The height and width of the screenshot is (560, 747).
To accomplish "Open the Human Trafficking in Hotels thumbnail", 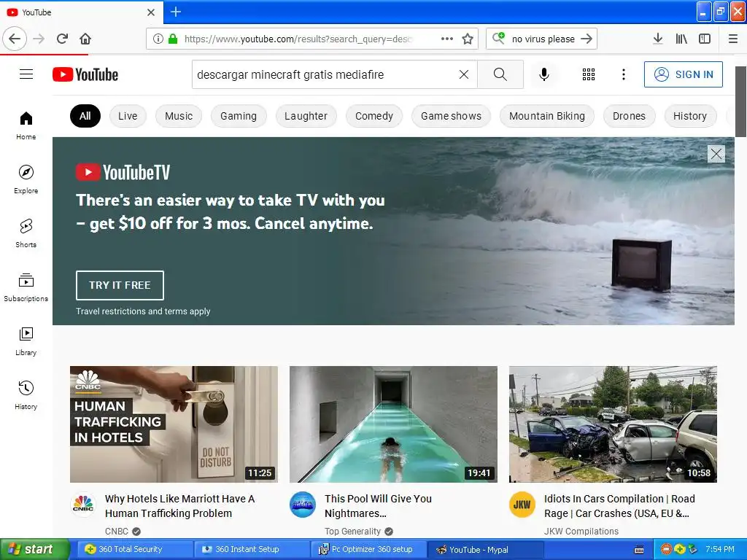I will pos(174,424).
